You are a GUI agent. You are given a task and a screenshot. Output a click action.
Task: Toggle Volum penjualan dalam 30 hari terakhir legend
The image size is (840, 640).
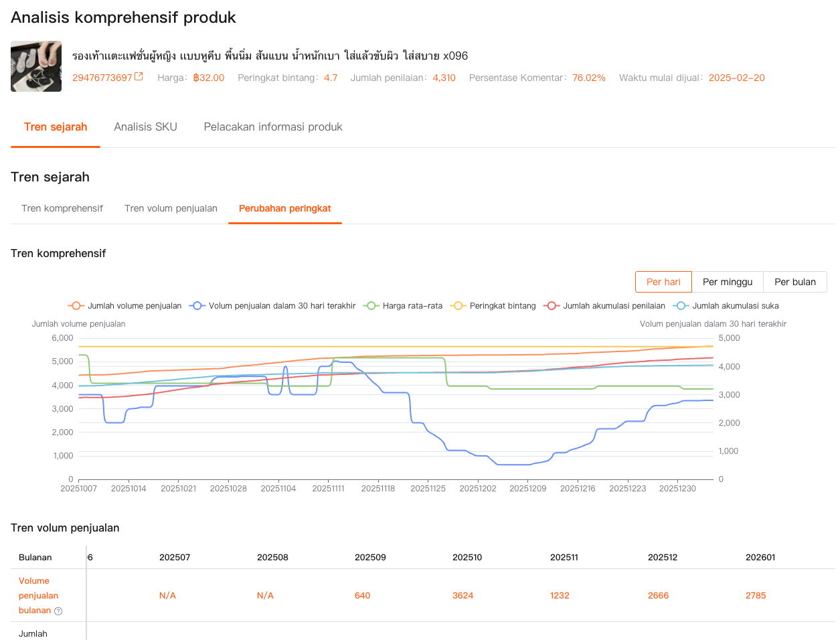[x=273, y=306]
